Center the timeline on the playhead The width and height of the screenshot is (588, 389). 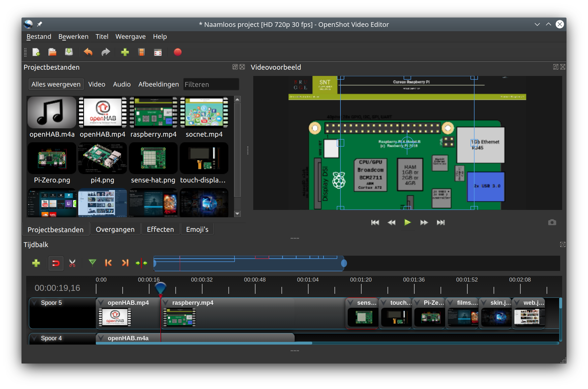(142, 263)
